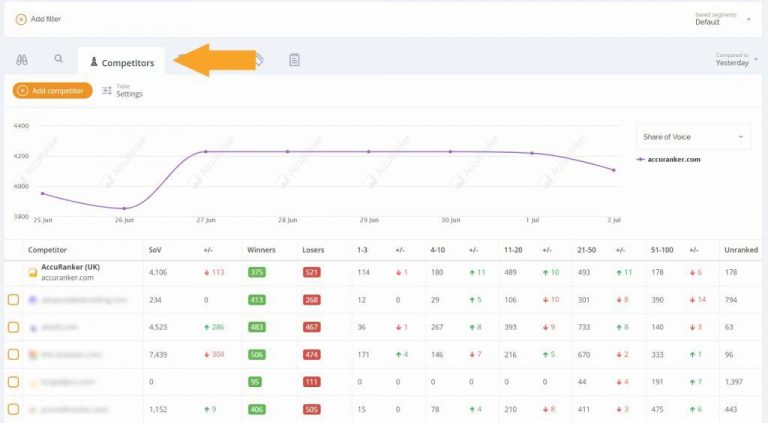Sort by the 4-10 column header
The width and height of the screenshot is (768, 423).
click(x=437, y=250)
